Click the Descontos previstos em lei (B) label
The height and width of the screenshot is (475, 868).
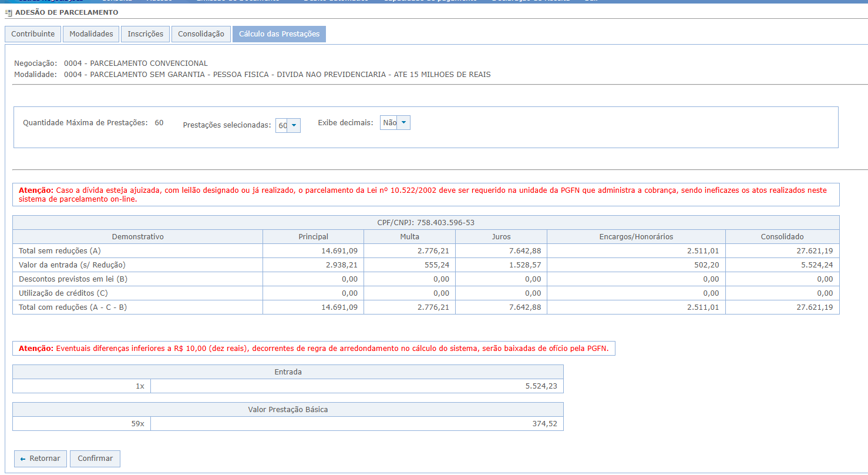(73, 279)
